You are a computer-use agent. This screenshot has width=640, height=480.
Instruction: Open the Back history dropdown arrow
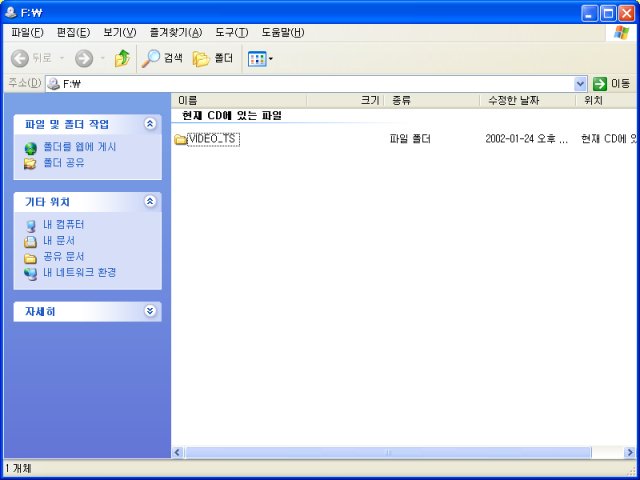click(x=62, y=58)
